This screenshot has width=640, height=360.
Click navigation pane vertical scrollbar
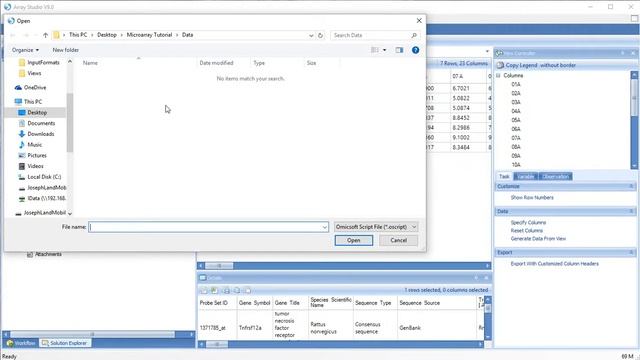(x=70, y=122)
